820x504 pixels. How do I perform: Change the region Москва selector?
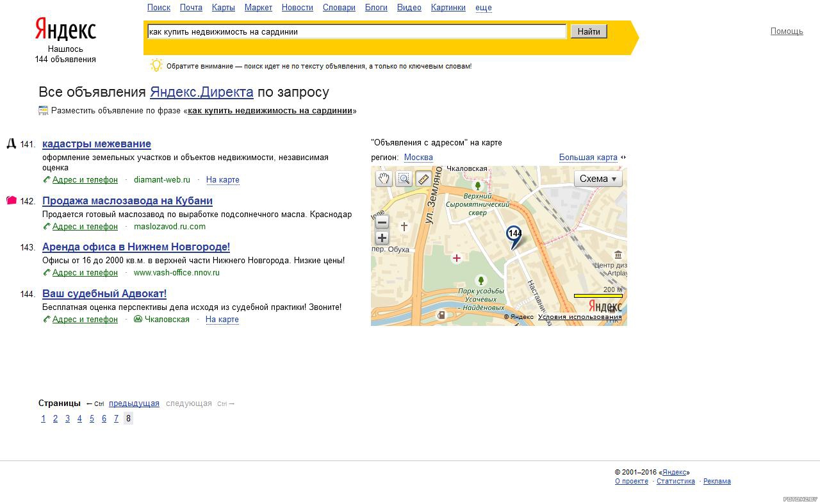(418, 158)
